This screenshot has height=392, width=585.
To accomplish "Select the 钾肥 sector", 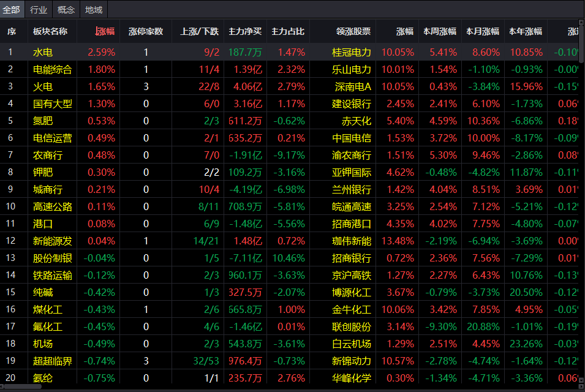I will pos(42,172).
